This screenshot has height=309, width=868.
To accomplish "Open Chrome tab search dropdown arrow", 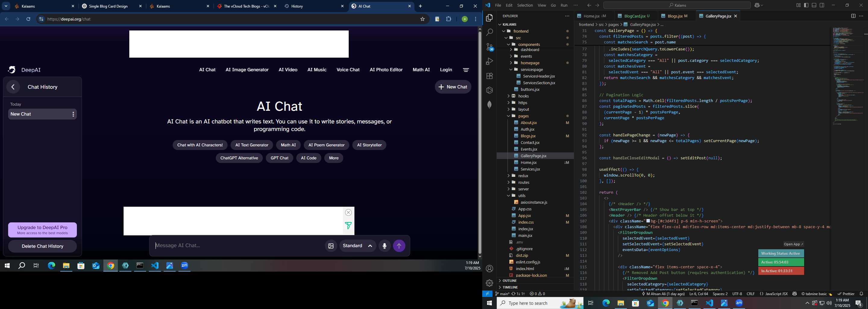I will pyautogui.click(x=6, y=6).
